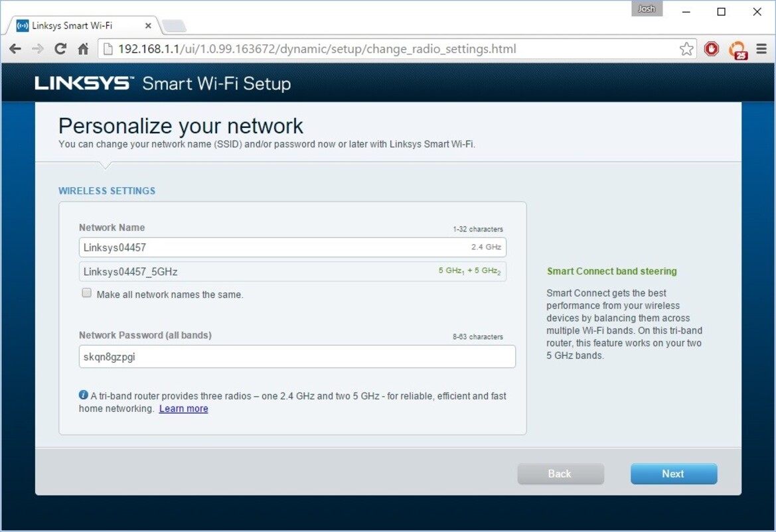This screenshot has width=776, height=532.
Task: Click the Personalize your network title
Action: coord(181,126)
